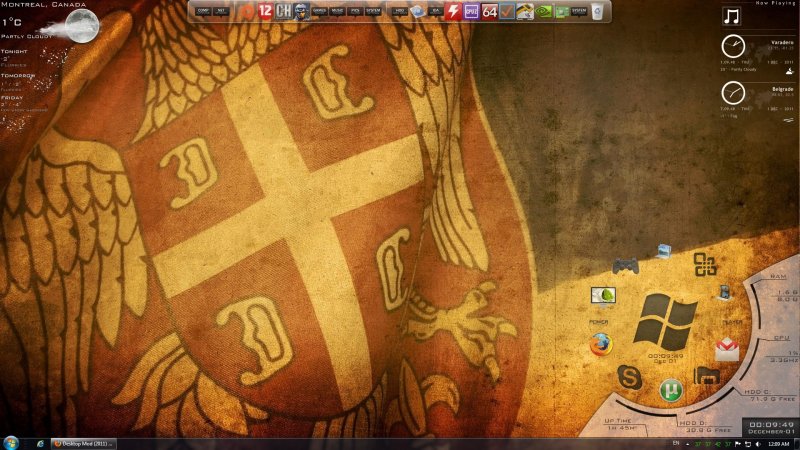Click the Friday forecast entry
Image resolution: width=800 pixels, height=450 pixels.
tap(24, 103)
